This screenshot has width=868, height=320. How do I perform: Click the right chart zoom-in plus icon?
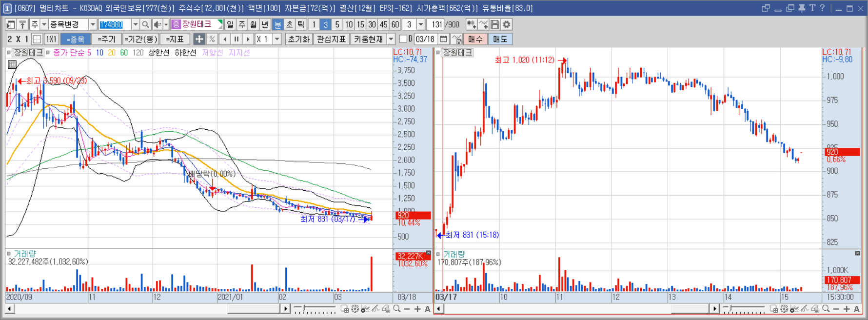point(847,309)
